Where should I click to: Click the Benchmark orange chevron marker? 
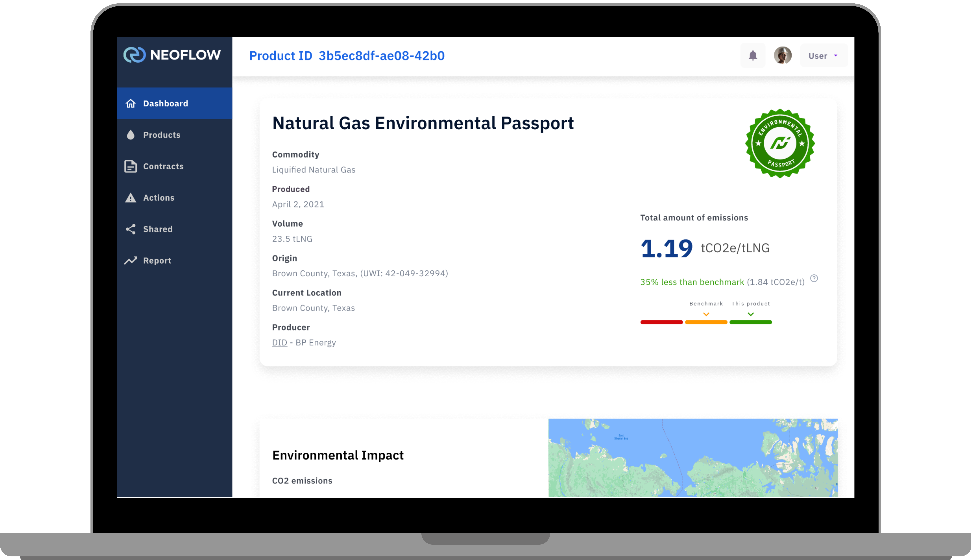(x=706, y=314)
